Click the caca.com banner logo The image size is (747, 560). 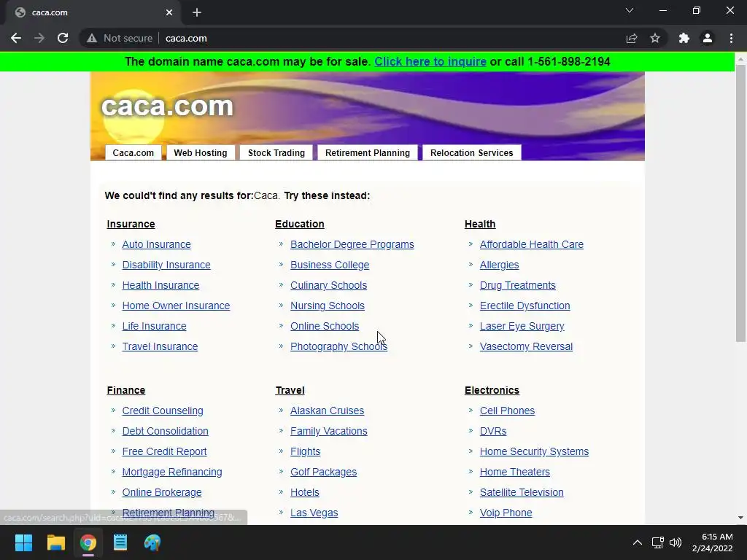pyautogui.click(x=167, y=106)
